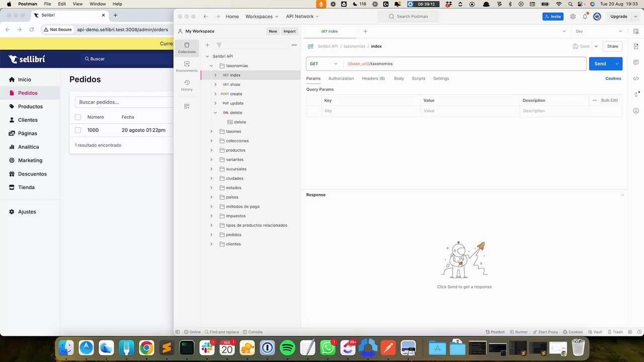Switch to the Authorization tab
The image size is (644, 362).
341,78
